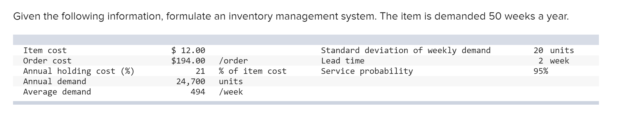644x115 pixels.
Task: Click the % of item cost text
Action: point(252,71)
